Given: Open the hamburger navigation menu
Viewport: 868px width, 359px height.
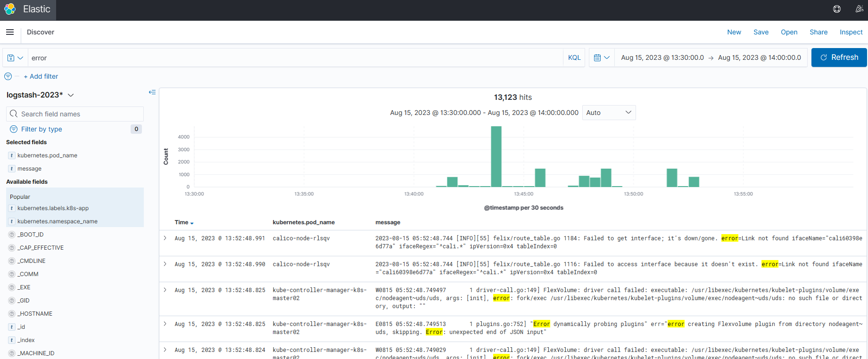Looking at the screenshot, I should coord(10,32).
